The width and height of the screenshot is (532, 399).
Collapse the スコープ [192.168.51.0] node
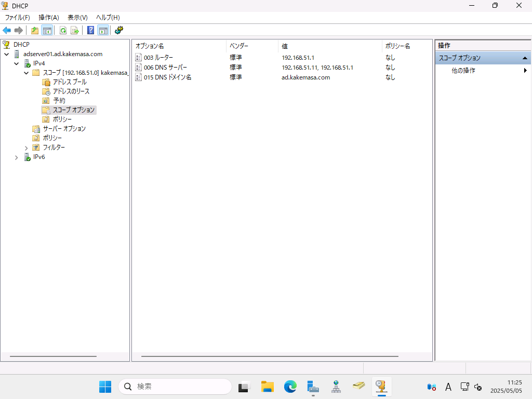(26, 73)
